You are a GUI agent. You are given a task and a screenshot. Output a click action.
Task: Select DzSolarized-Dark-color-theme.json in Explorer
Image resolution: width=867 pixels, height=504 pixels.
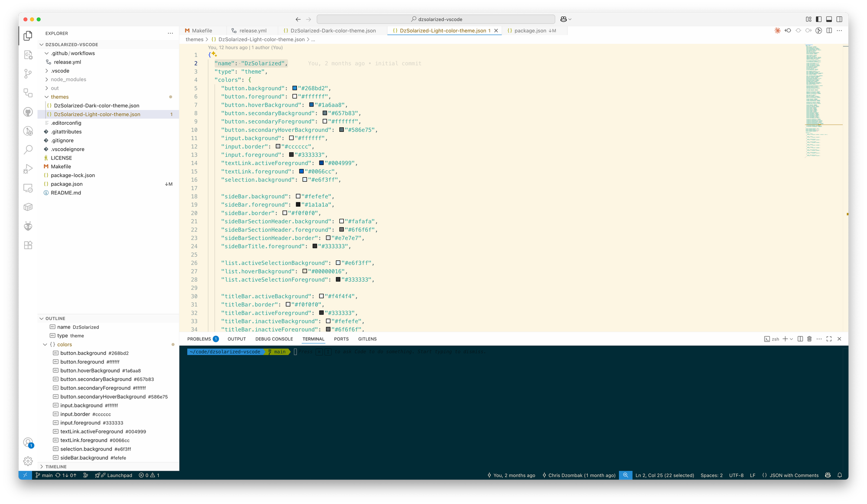[x=96, y=105]
